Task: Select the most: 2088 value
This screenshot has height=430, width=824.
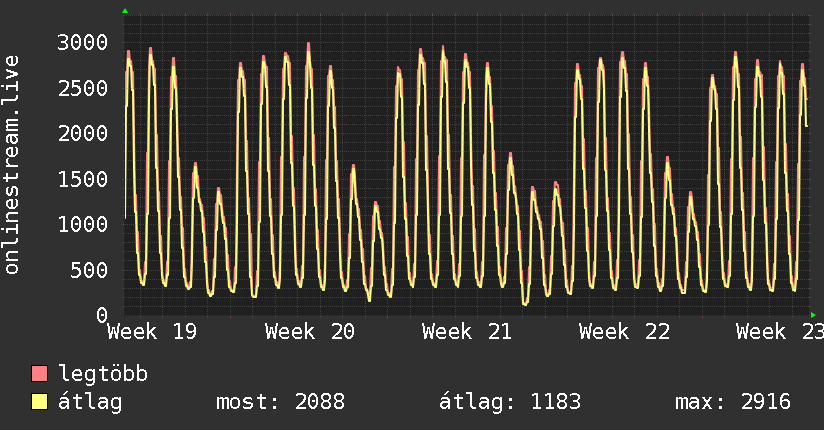Action: [281, 402]
